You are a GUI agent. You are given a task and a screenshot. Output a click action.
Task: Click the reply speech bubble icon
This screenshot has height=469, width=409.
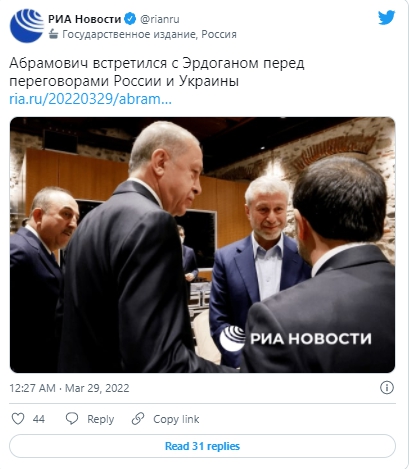(72, 419)
